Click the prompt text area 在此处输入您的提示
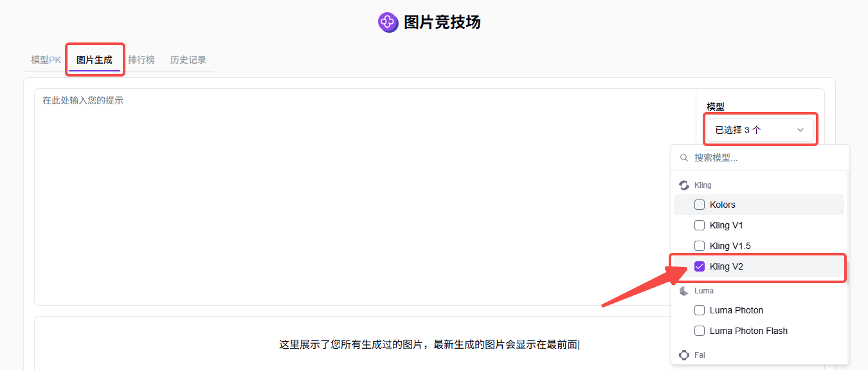 (x=365, y=196)
